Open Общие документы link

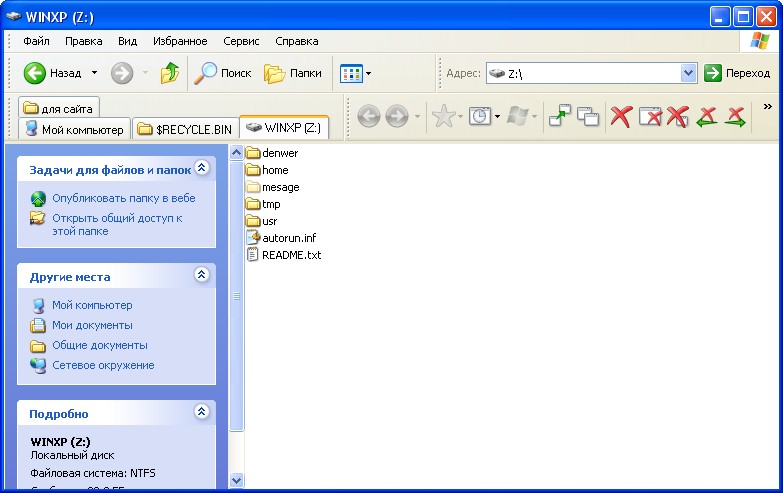click(100, 345)
